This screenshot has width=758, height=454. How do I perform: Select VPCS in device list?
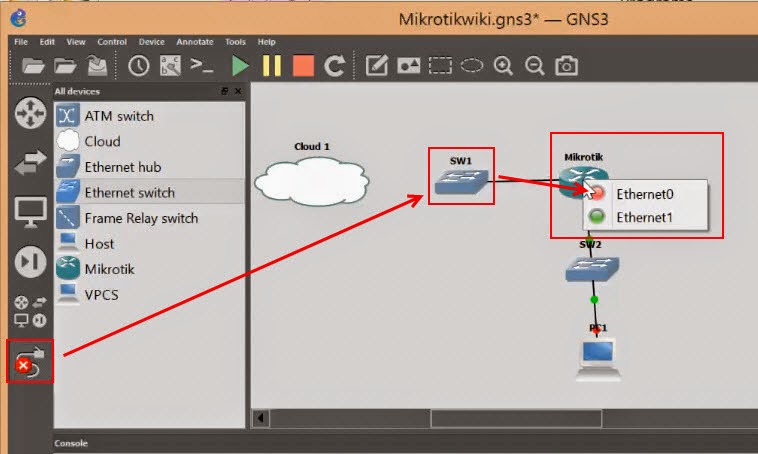[x=149, y=295]
